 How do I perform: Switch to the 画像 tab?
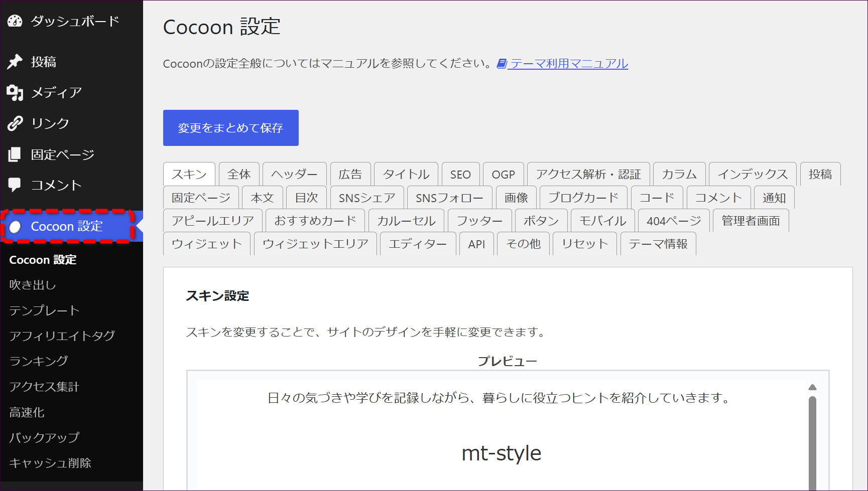click(x=517, y=198)
